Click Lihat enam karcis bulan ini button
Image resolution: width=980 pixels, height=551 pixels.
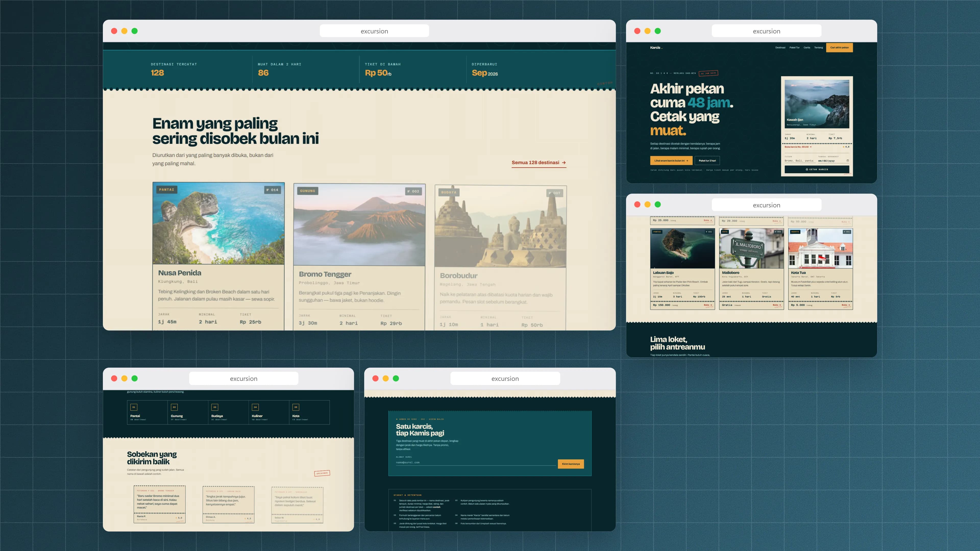[671, 160]
